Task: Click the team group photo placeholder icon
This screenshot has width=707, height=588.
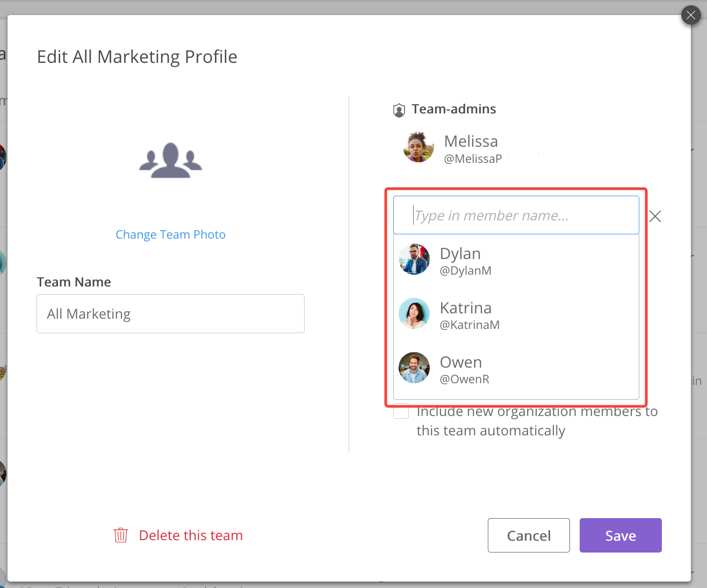Action: 171,160
